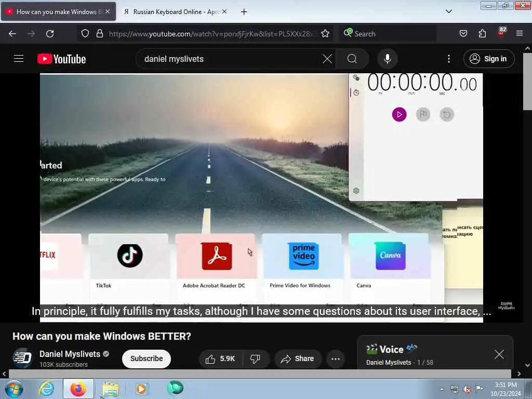Screen dimensions: 532x399
Task: Click the green round taskbar app icon
Action: point(175,388)
